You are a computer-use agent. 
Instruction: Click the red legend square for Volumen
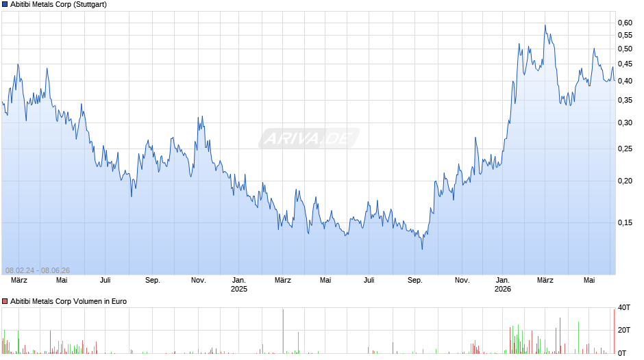5,301
